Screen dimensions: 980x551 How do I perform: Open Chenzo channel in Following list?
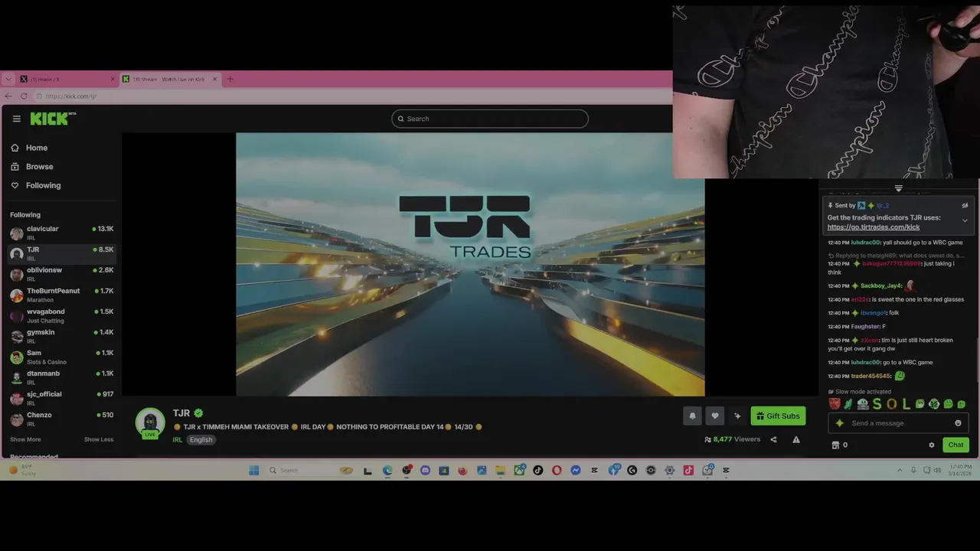[61, 419]
